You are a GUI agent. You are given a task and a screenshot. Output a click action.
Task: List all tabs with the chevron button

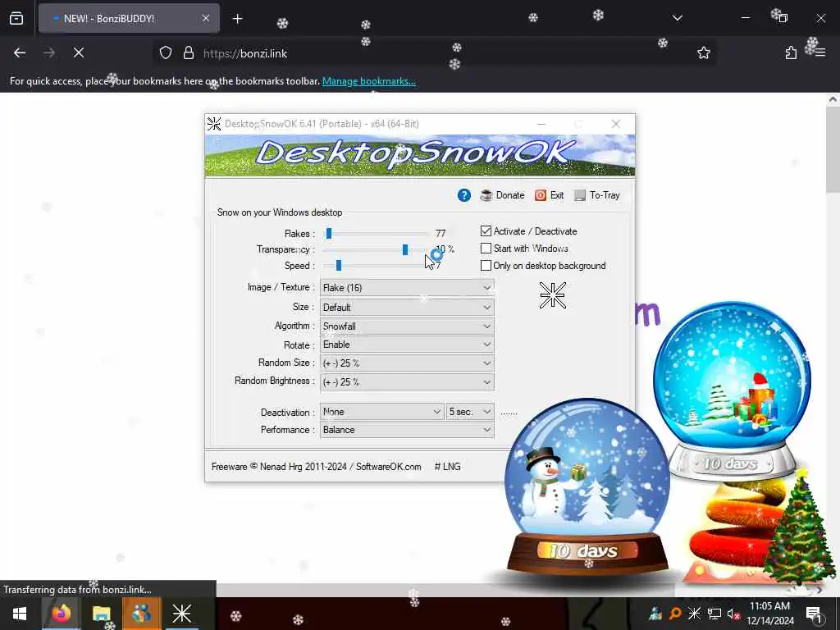[677, 18]
